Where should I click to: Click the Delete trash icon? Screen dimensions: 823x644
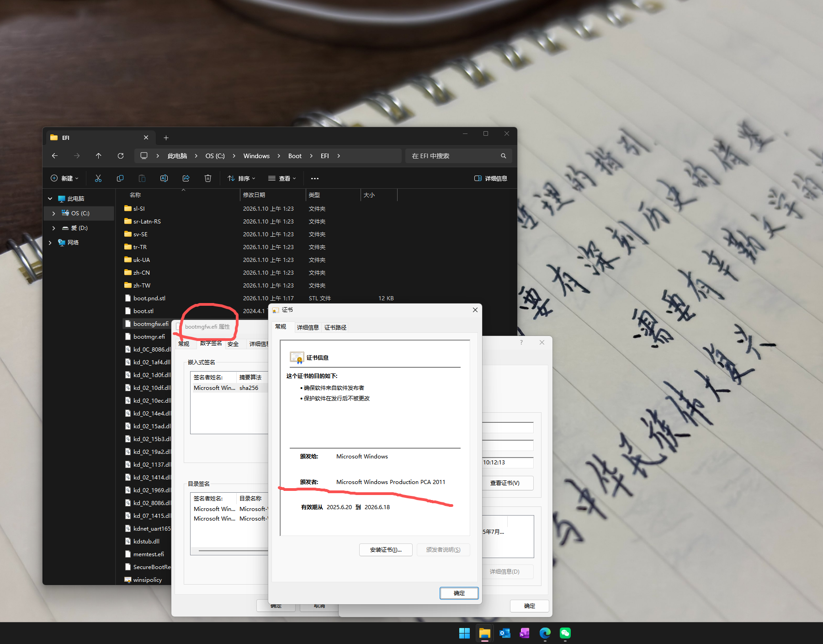point(208,178)
